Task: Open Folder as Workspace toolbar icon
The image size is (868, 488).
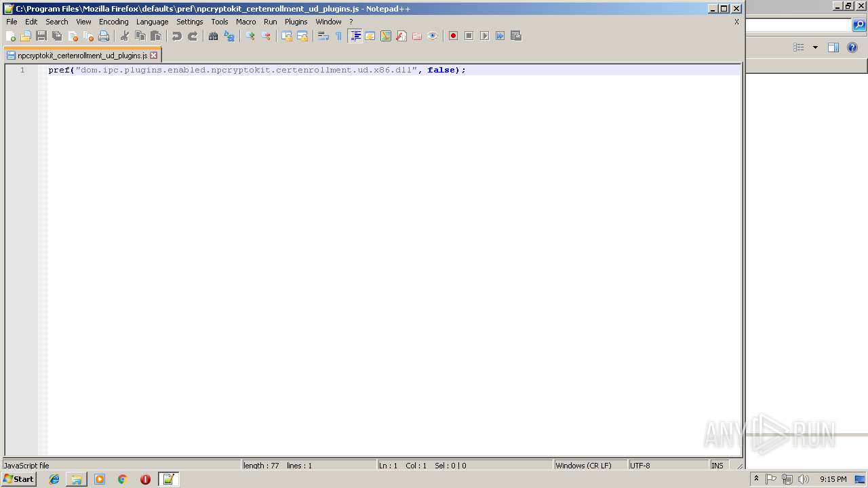Action: coord(417,36)
